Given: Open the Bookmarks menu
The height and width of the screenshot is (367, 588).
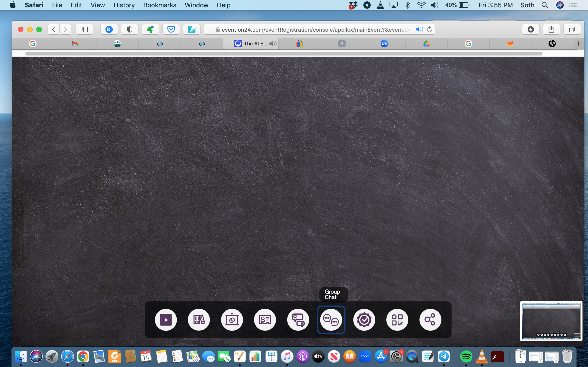Looking at the screenshot, I should pos(160,5).
